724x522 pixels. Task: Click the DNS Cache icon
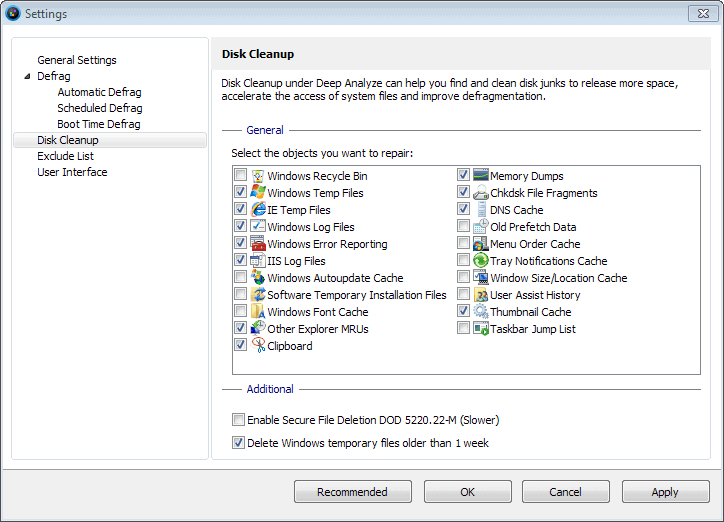pyautogui.click(x=481, y=210)
